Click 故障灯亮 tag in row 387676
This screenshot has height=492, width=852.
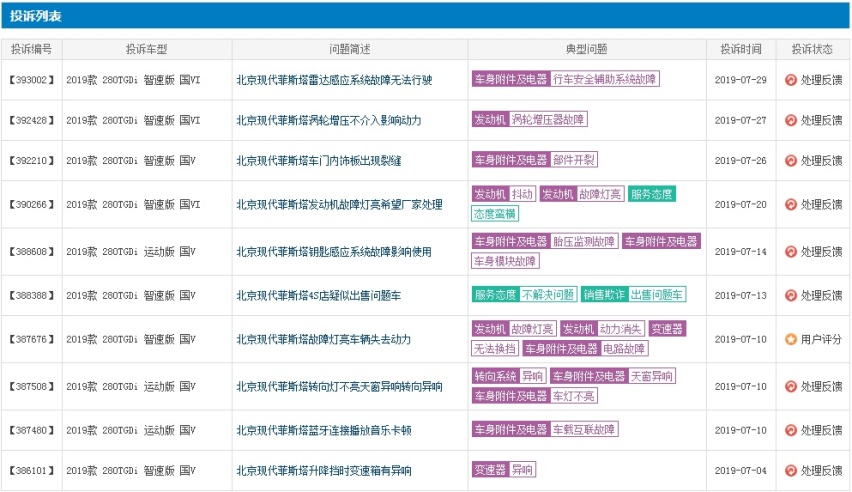click(532, 329)
